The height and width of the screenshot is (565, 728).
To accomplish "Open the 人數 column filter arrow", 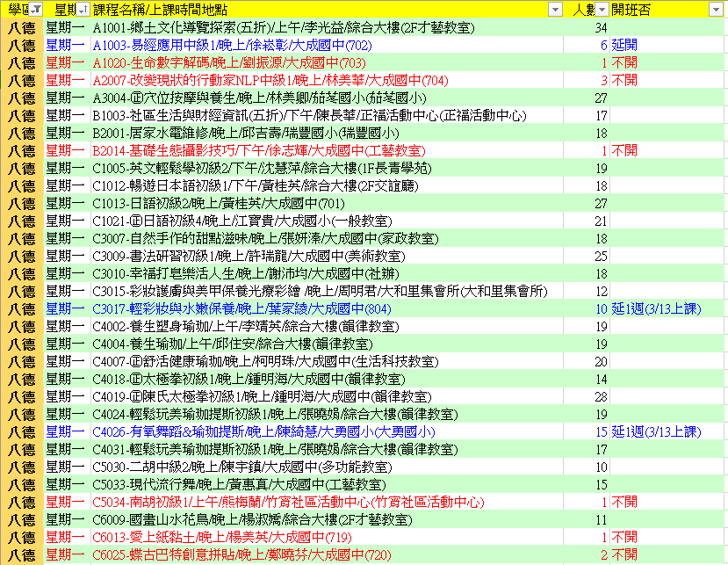I will coord(601,9).
